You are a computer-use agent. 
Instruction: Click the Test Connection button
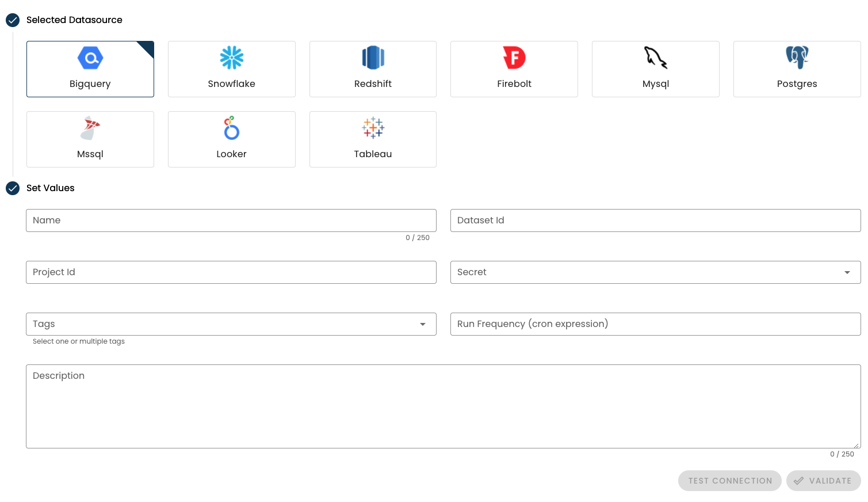click(x=730, y=481)
